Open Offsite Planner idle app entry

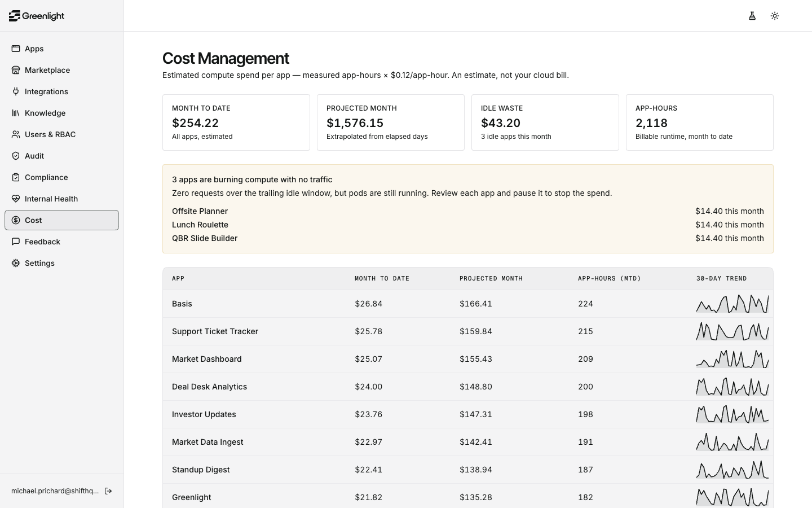point(468,211)
